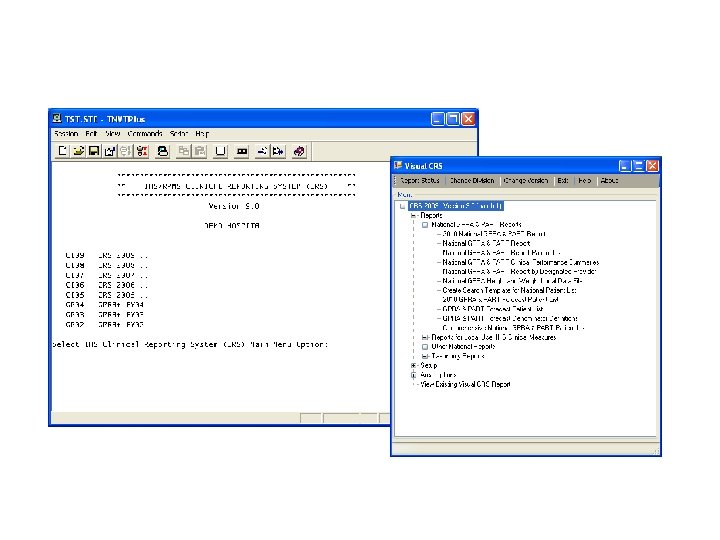Image resolution: width=720 pixels, height=540 pixels.
Task: Collapse the Reports tree node
Action: [x=414, y=215]
